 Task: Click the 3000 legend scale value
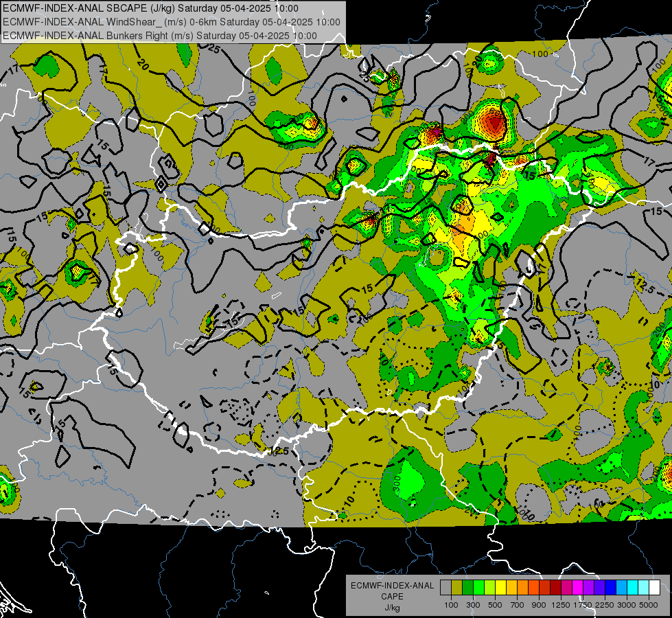(627, 605)
